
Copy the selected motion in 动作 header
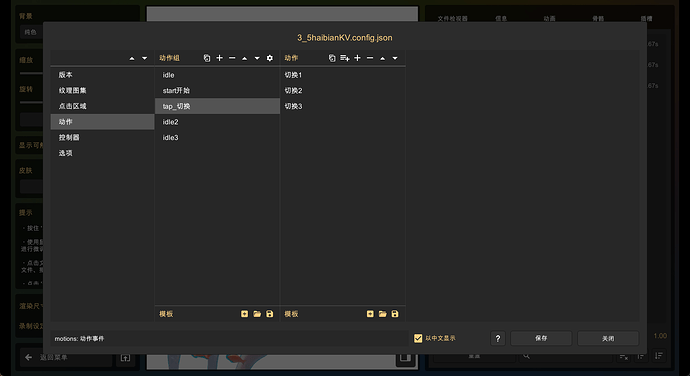click(332, 58)
